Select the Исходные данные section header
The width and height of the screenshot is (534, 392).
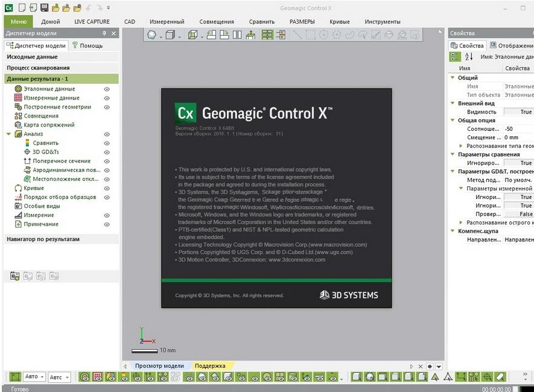[62, 57]
